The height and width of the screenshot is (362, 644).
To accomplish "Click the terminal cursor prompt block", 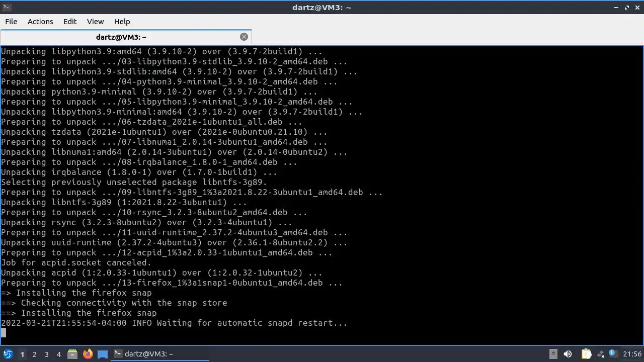I will click(x=4, y=333).
